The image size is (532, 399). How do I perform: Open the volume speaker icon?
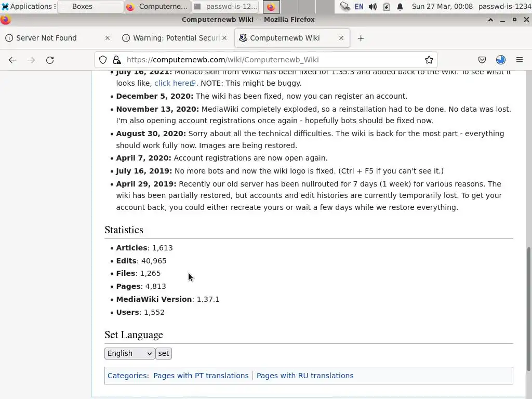point(373,6)
